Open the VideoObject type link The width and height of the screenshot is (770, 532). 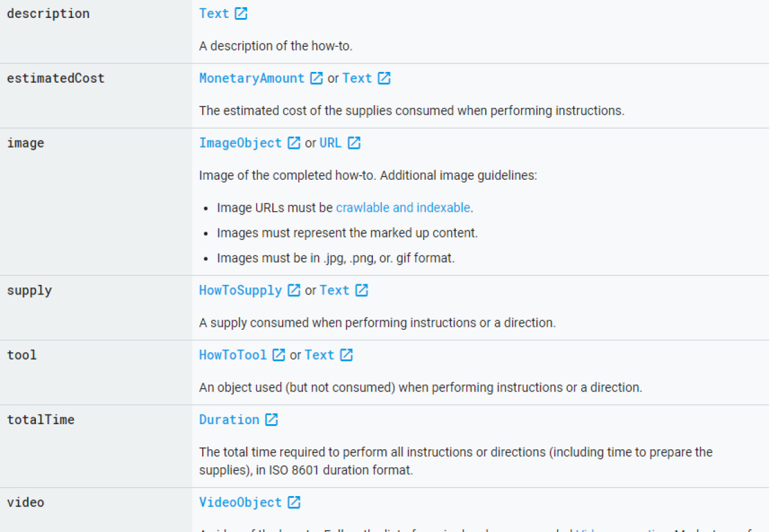click(240, 502)
